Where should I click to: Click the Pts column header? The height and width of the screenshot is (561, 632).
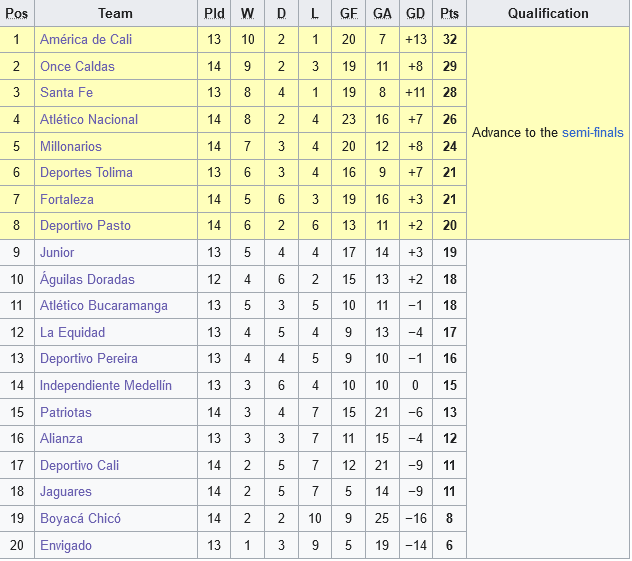click(450, 14)
